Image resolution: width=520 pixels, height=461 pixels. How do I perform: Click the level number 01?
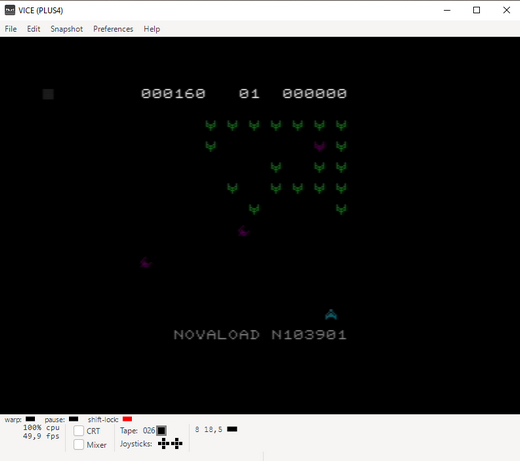[x=249, y=94]
